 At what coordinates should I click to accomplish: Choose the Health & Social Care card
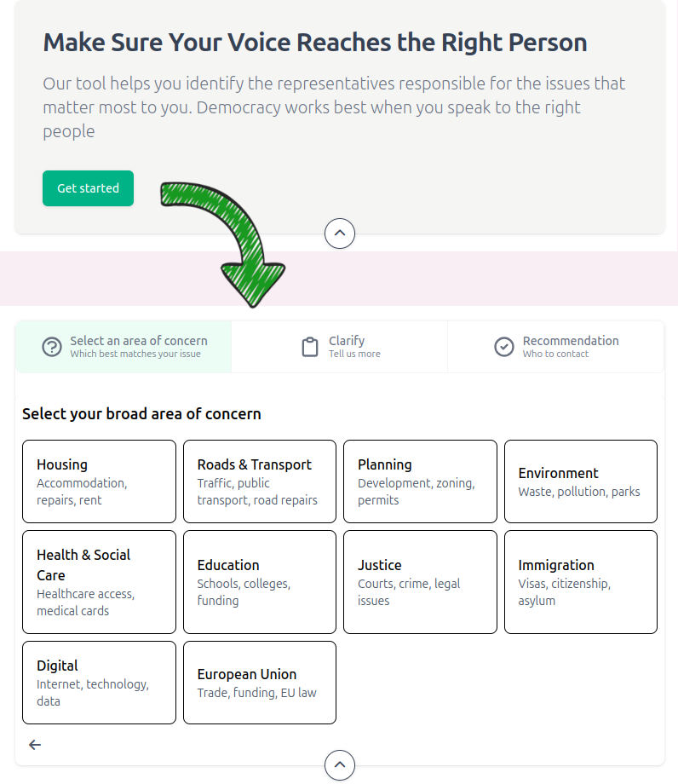(x=99, y=582)
